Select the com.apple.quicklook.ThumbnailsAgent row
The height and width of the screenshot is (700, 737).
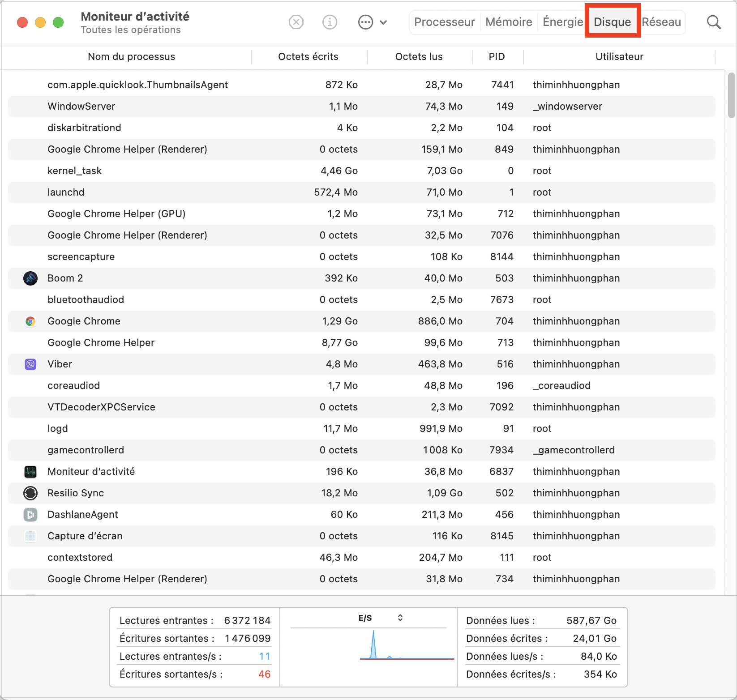362,85
